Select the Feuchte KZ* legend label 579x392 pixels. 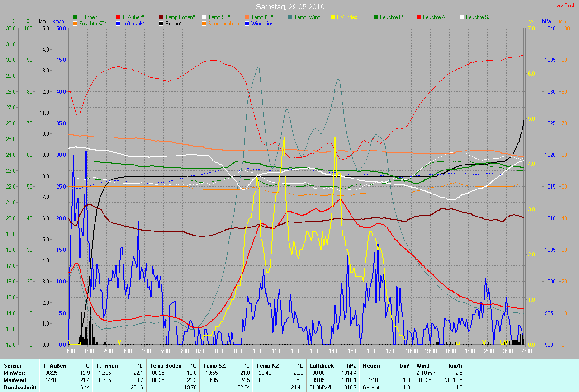click(93, 23)
